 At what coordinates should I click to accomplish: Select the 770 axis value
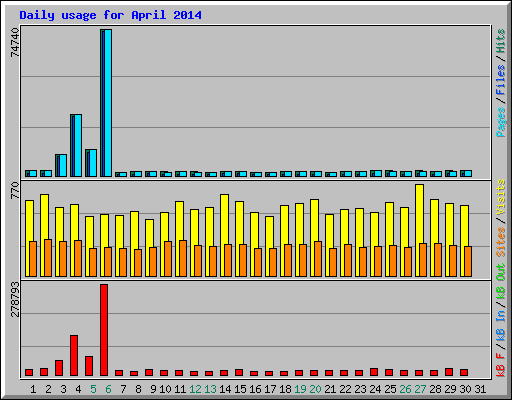point(15,190)
